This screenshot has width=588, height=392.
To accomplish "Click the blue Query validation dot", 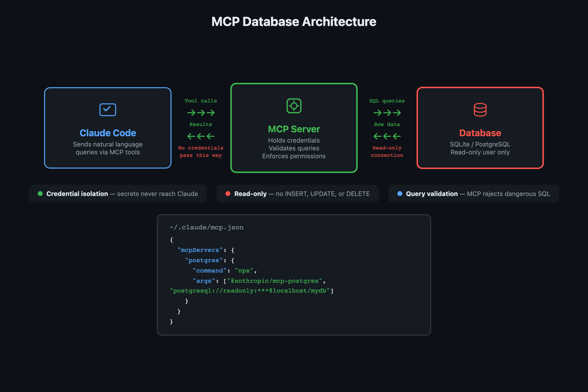I will tap(400, 194).
